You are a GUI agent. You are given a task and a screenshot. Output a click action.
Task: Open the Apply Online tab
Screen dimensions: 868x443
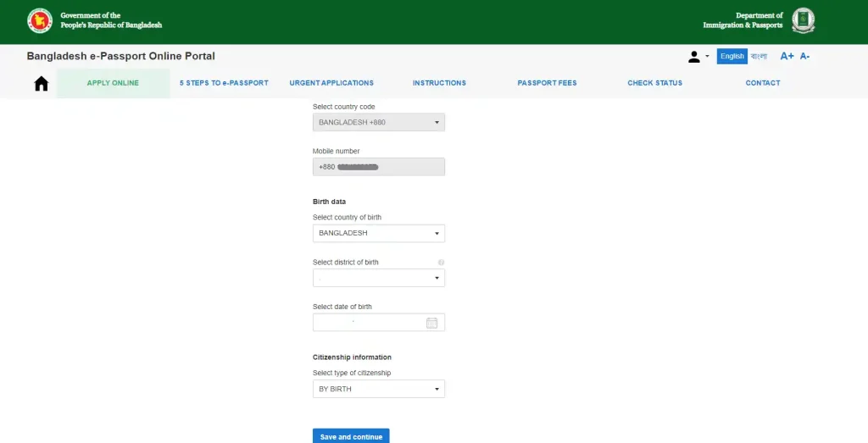[x=113, y=83]
